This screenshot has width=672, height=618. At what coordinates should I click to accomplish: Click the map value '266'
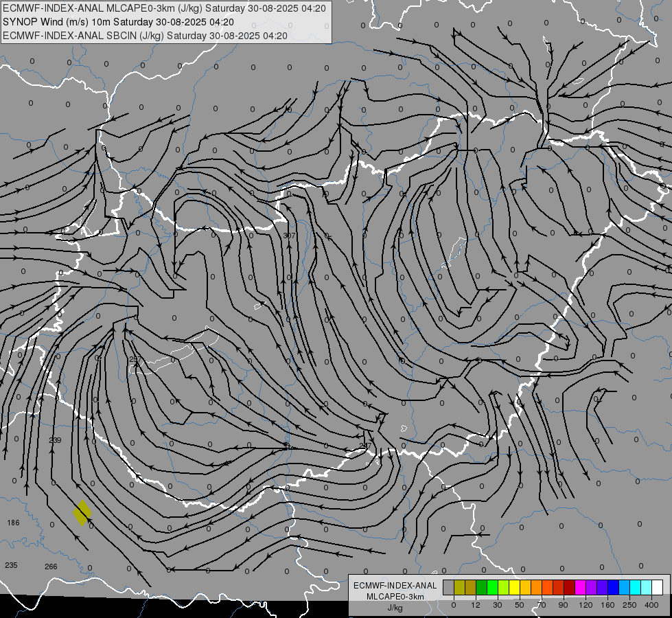(51, 566)
